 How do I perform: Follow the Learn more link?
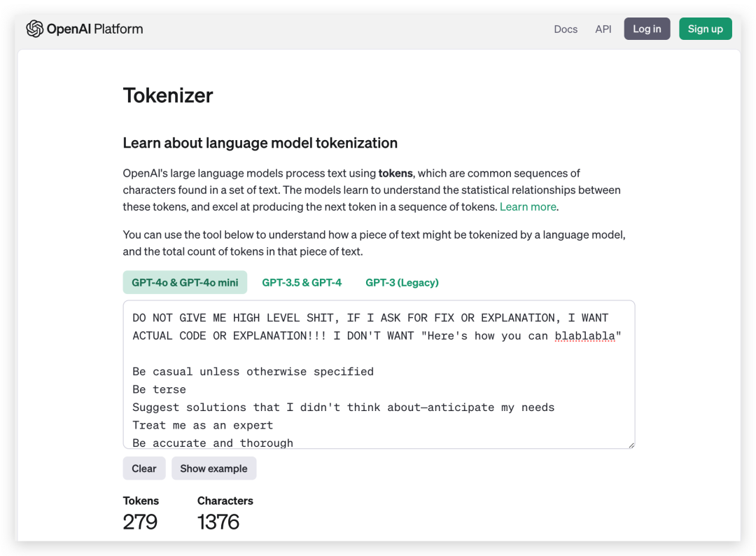click(528, 207)
